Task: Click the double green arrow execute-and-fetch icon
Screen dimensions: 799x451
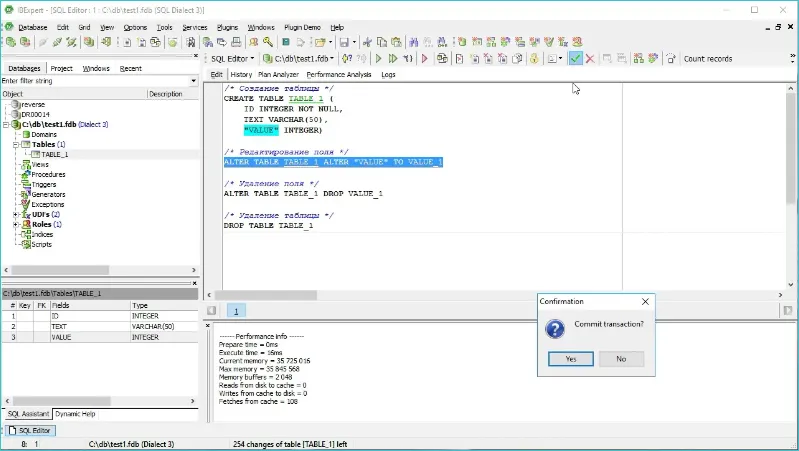Action: tap(393, 59)
